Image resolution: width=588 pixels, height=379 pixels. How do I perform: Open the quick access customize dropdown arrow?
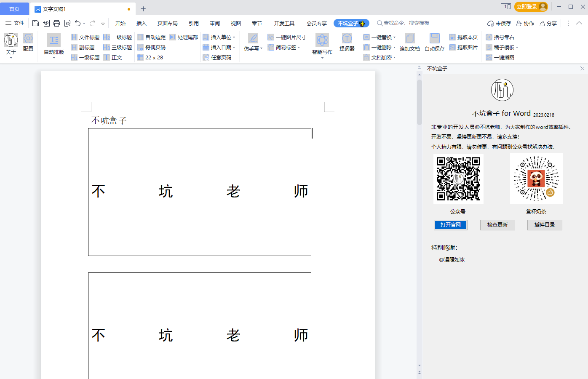coord(103,23)
